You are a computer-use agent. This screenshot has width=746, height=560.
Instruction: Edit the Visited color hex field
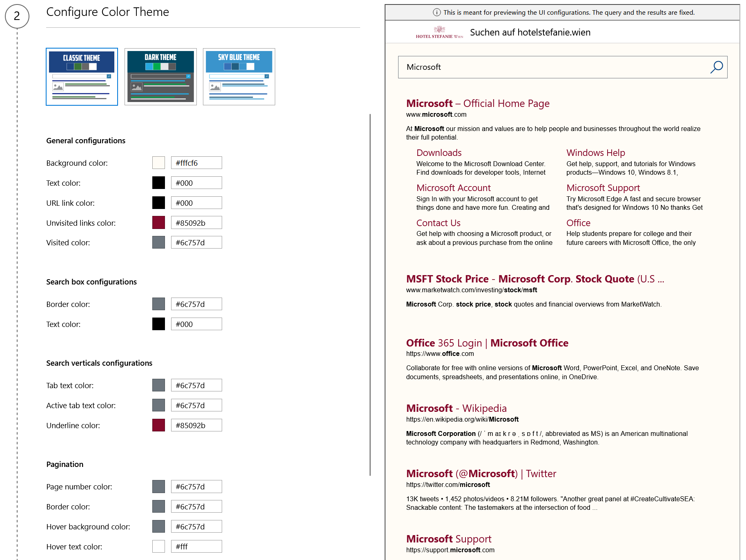coord(196,242)
